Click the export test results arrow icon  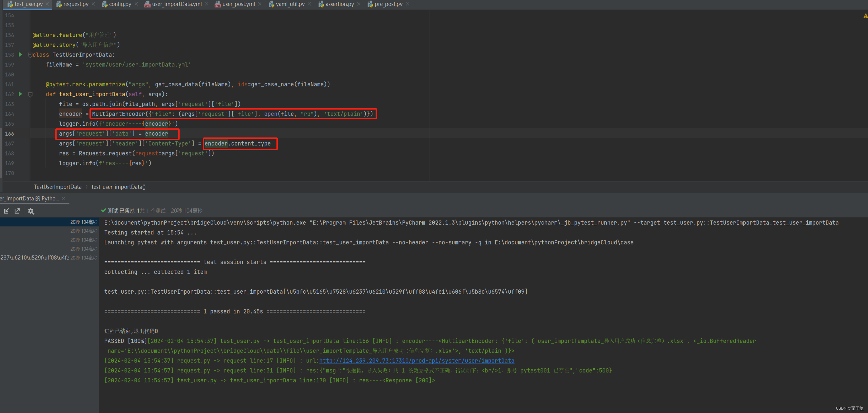tap(17, 211)
